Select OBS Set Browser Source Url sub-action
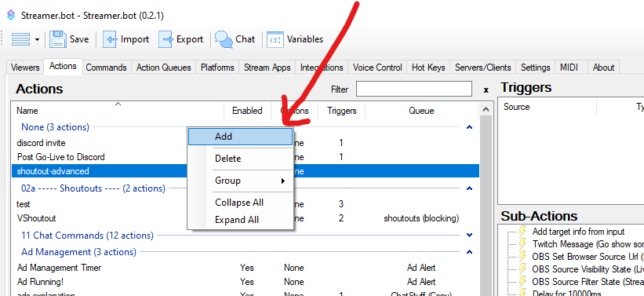This screenshot has width=644, height=296. (588, 257)
